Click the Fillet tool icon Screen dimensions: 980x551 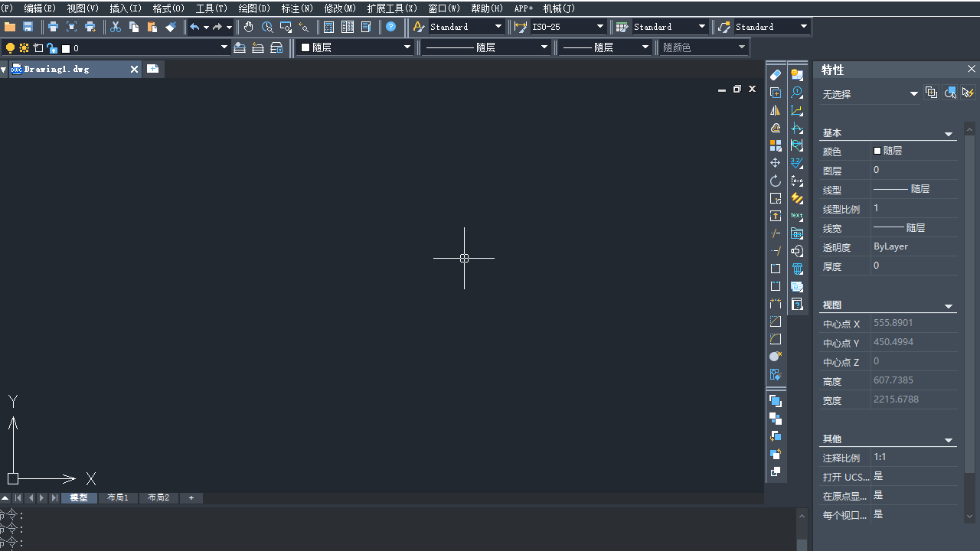776,339
